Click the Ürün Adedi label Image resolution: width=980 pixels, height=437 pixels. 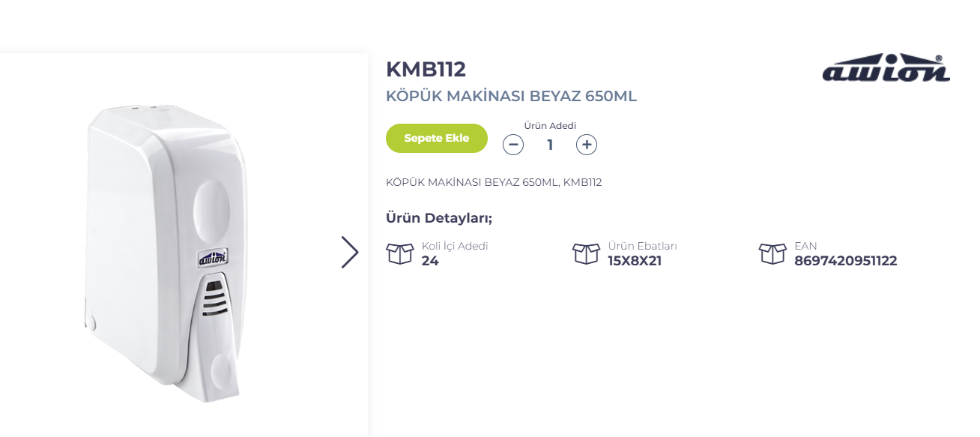point(550,126)
